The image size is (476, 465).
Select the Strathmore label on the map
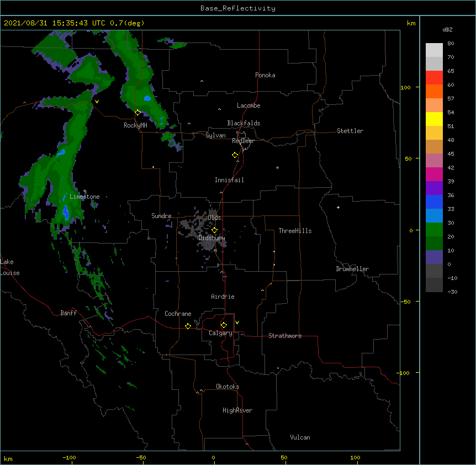[x=285, y=336]
